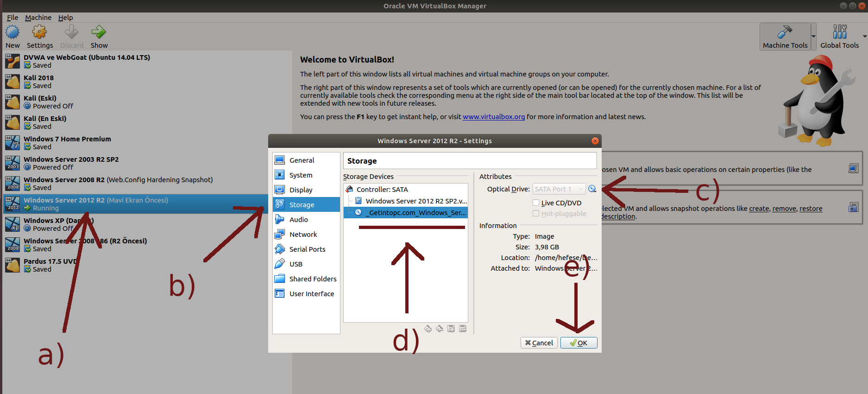Select the Machine Tools button
868x394 pixels.
coord(785,37)
